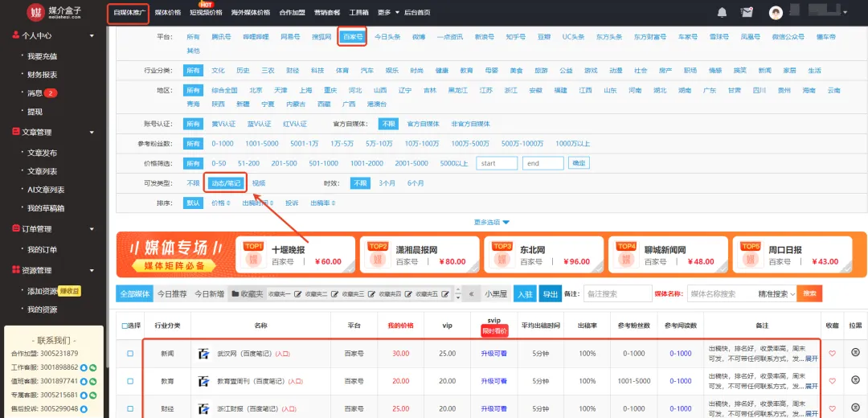Screen dimensions: 868x418
Task: Click the QQ icon beside 值班客服 3001897741
Action: pyautogui.click(x=84, y=382)
